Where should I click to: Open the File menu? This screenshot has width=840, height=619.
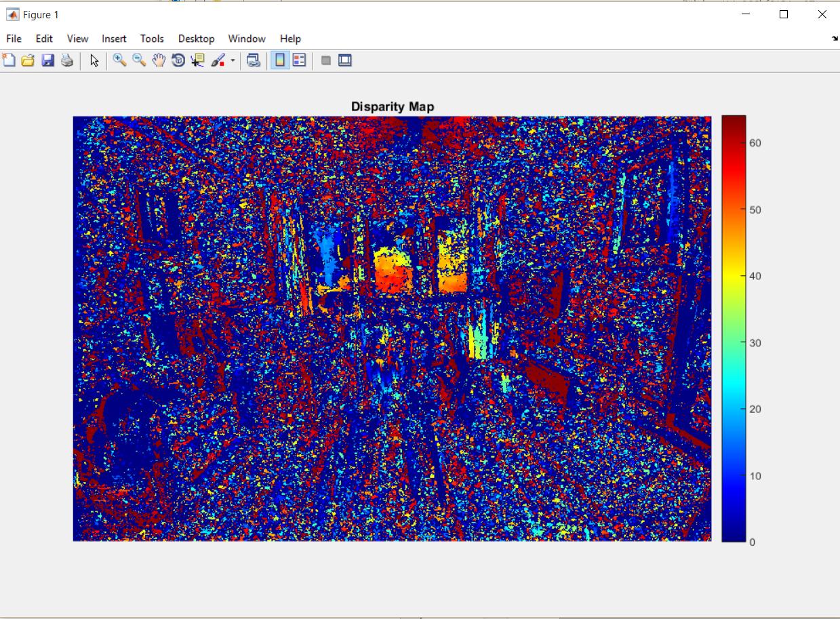14,39
